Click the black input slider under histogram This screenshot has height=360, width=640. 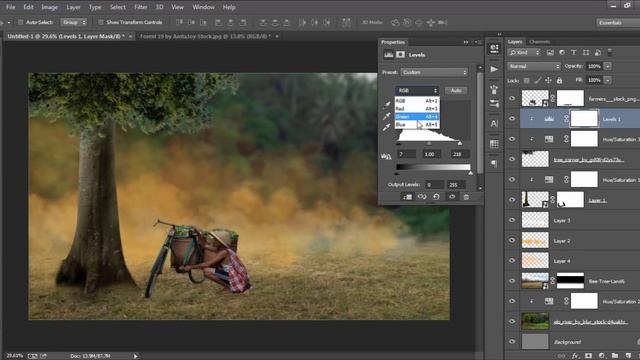coord(398,144)
